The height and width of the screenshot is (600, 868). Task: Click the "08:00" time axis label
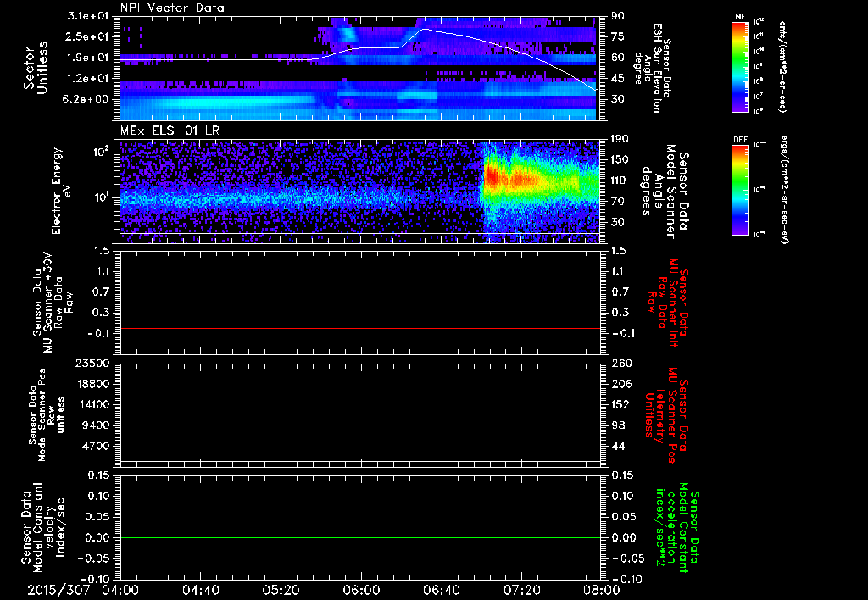pos(601,590)
